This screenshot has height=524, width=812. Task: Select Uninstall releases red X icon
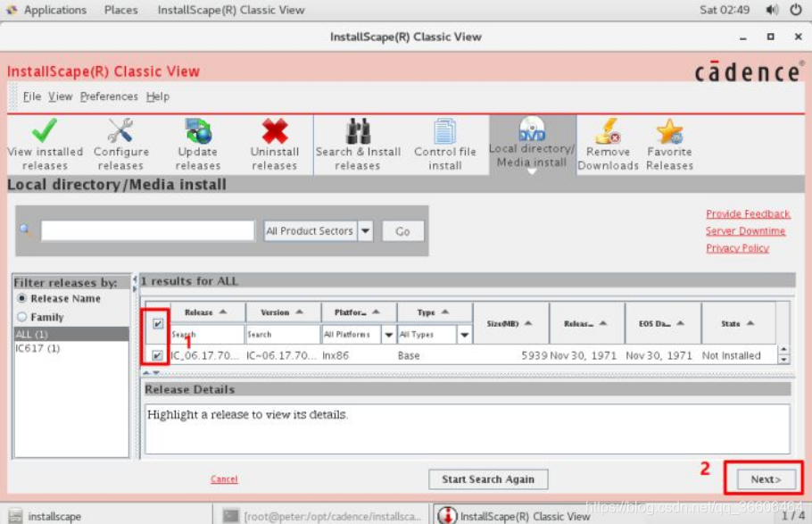(275, 133)
